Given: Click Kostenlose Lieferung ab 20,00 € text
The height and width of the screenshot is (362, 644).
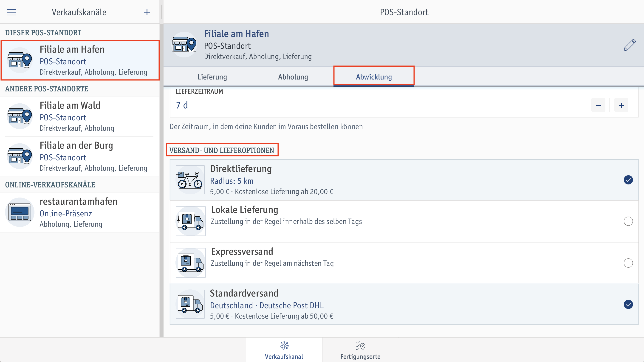Looking at the screenshot, I should [284, 192].
